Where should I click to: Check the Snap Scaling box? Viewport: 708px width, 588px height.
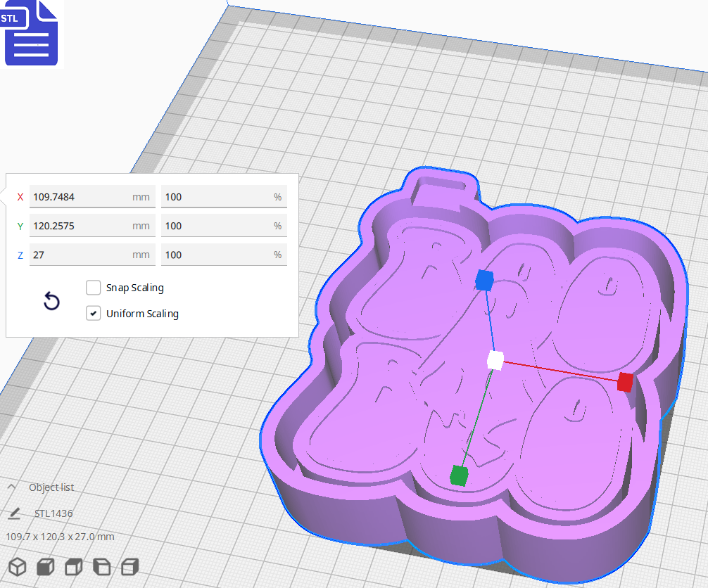tap(93, 287)
